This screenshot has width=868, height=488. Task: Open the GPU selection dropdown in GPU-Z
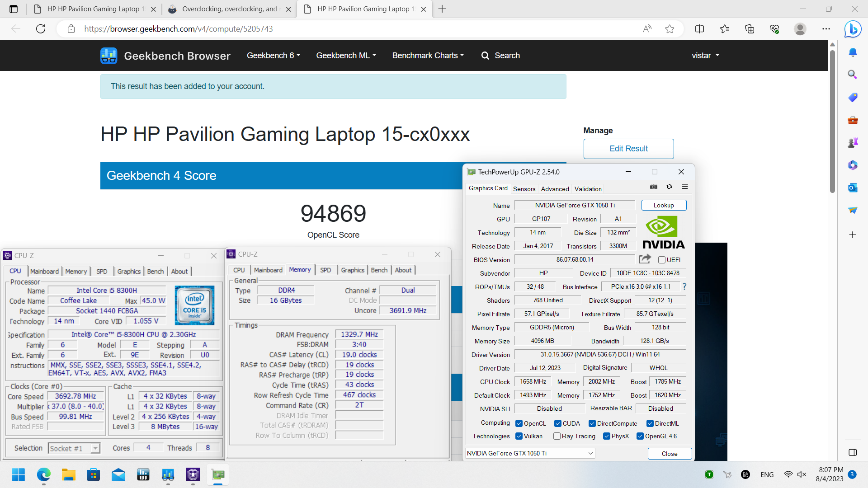[x=530, y=453]
